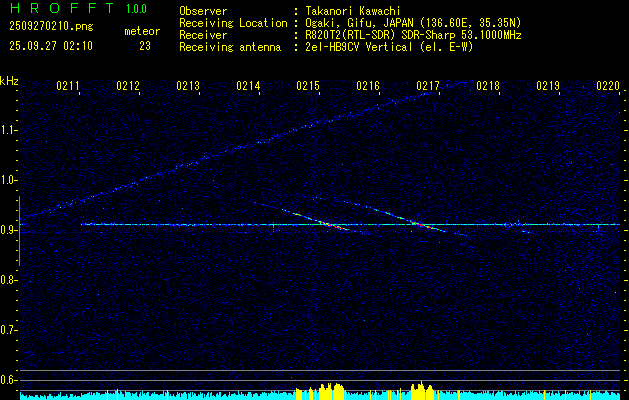Screen dimensions: 629x400
Task: Click the version number 1.0.0
Action: point(136,9)
